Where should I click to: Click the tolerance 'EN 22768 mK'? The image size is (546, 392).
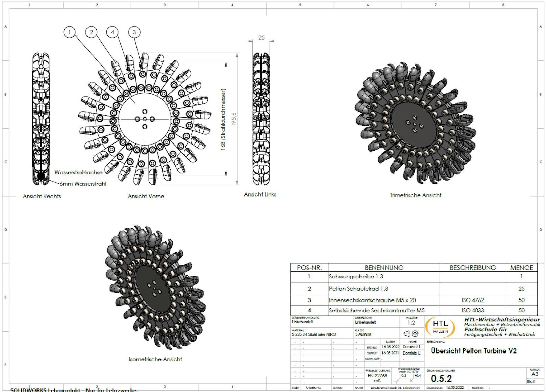pyautogui.click(x=377, y=378)
